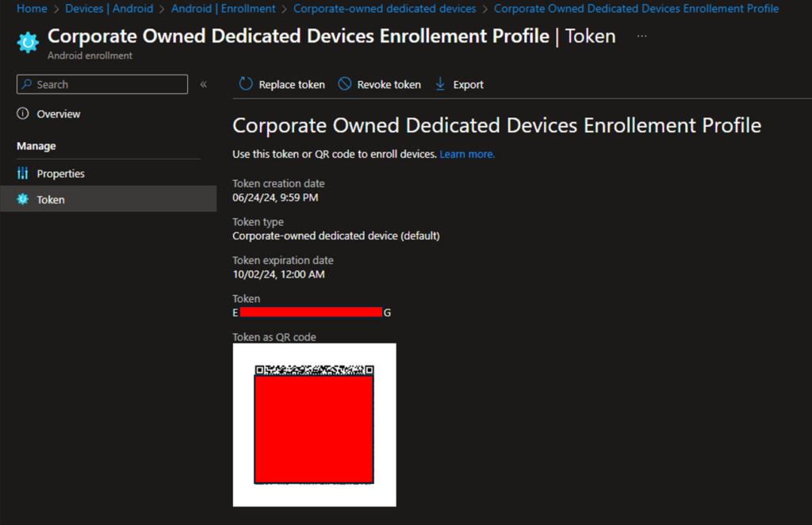Open the ellipsis more options menu

(642, 36)
